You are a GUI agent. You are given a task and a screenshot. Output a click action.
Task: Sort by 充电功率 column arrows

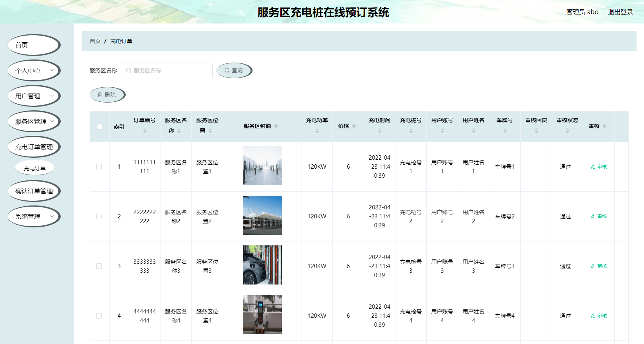point(317,131)
